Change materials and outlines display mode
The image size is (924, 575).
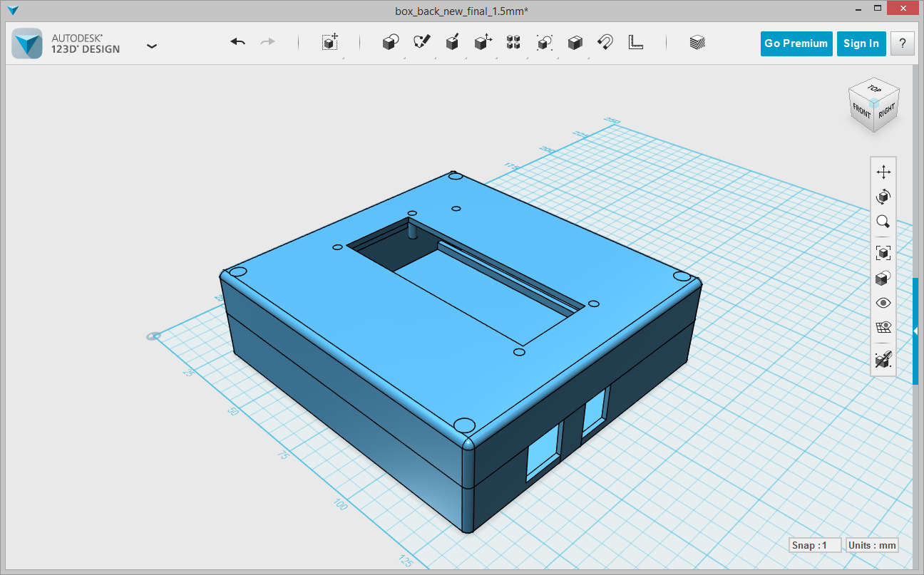[883, 279]
